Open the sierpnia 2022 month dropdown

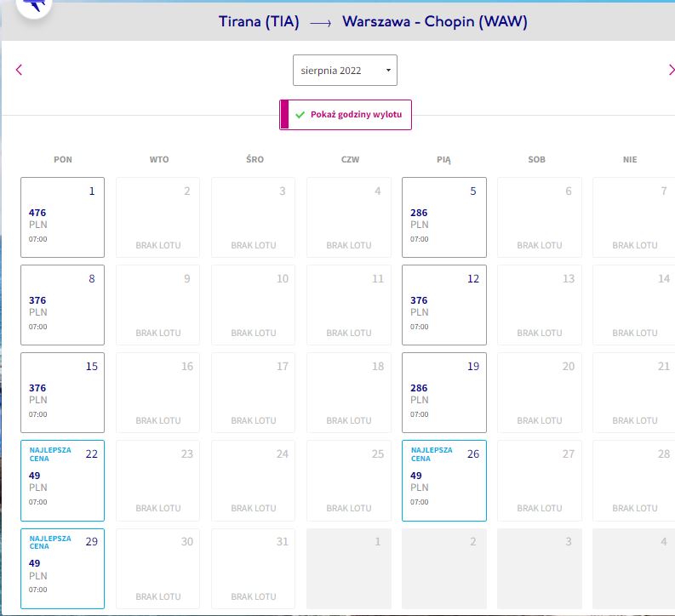[x=345, y=70]
